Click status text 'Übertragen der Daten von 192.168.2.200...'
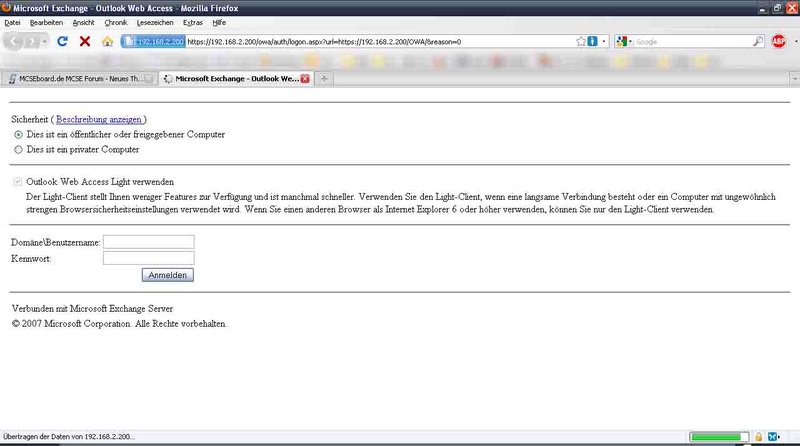This screenshot has width=800, height=446. pos(69,437)
